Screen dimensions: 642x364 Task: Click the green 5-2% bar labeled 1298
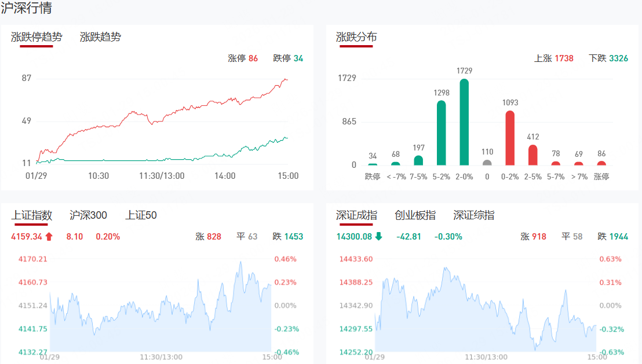click(441, 133)
